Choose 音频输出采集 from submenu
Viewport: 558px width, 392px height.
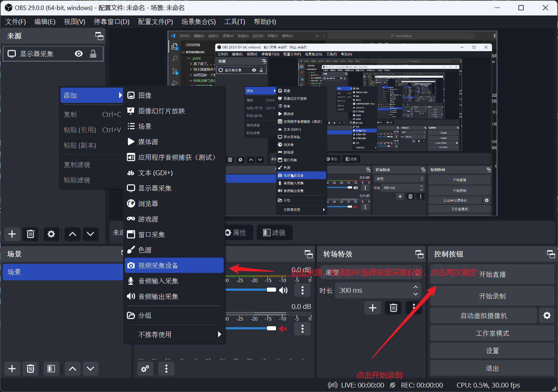click(174, 296)
